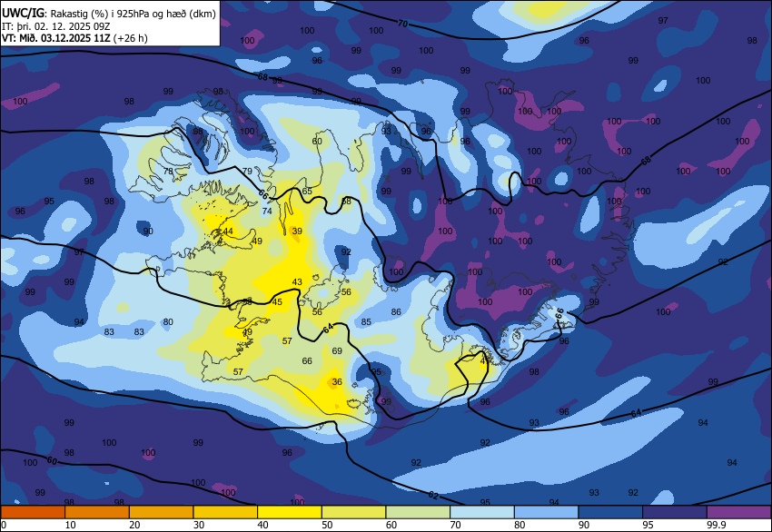Click the 'IT: þri. 02. 12. 2025 09Z' line

click(56, 26)
